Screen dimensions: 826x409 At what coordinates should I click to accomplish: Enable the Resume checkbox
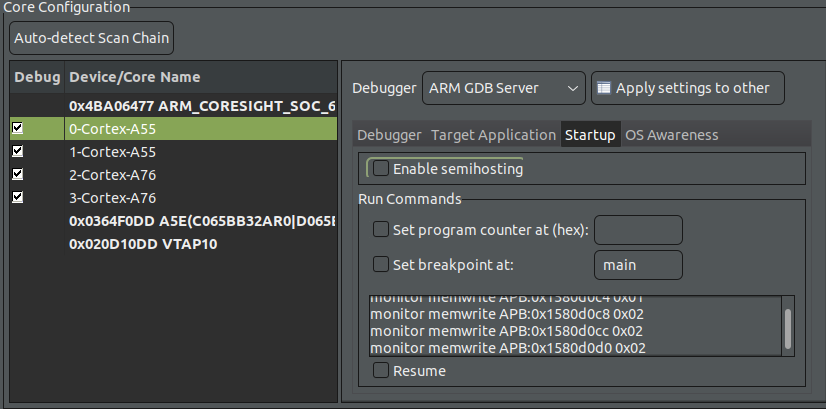point(381,371)
